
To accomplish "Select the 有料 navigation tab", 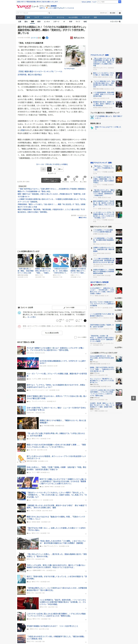I will [95, 17].
